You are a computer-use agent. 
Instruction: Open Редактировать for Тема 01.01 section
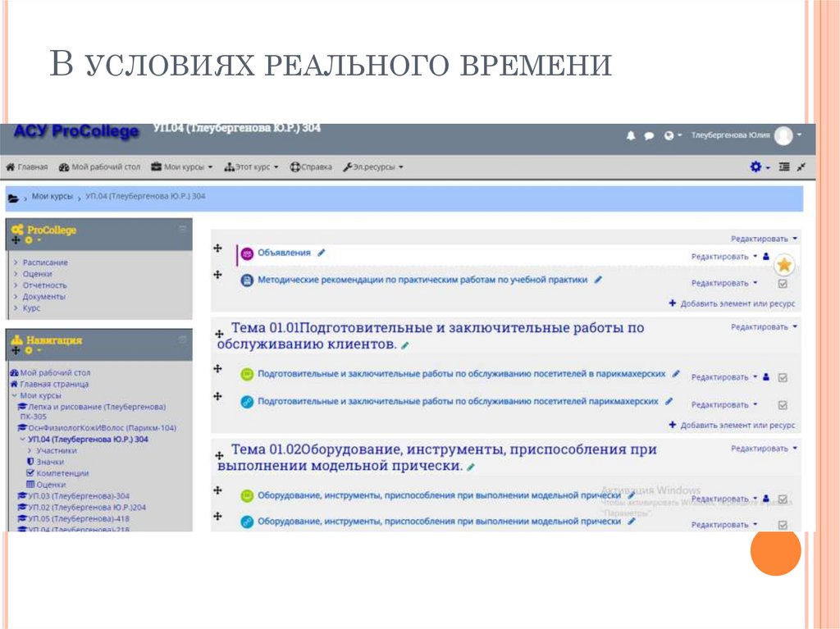click(764, 327)
